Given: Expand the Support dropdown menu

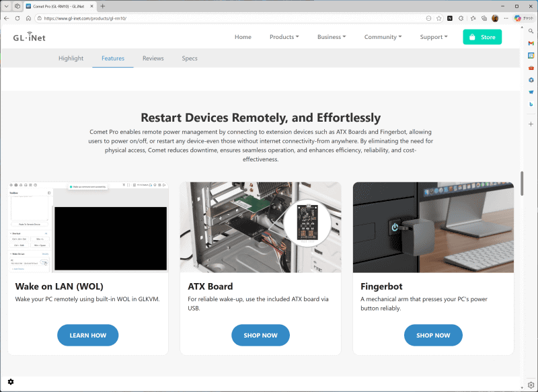Looking at the screenshot, I should click(434, 37).
